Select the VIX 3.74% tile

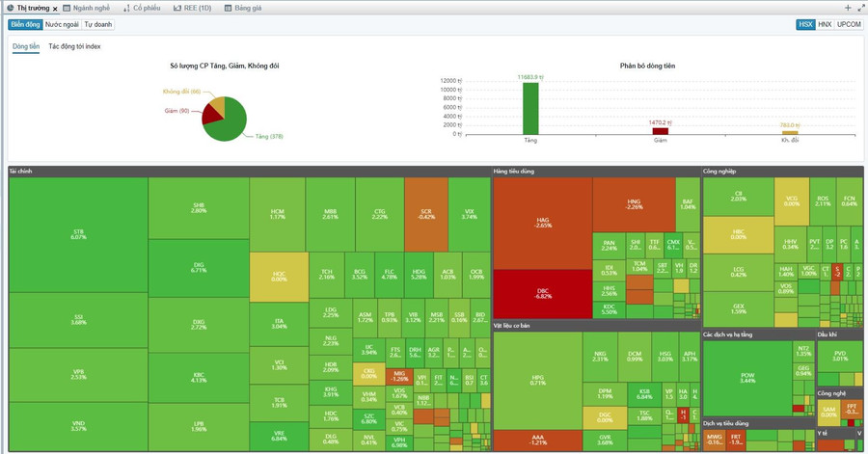pyautogui.click(x=470, y=215)
